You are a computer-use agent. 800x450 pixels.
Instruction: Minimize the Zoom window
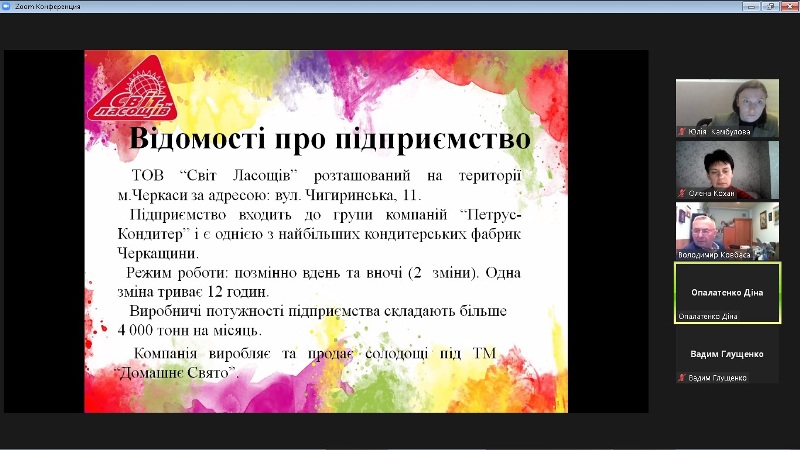[x=751, y=6]
